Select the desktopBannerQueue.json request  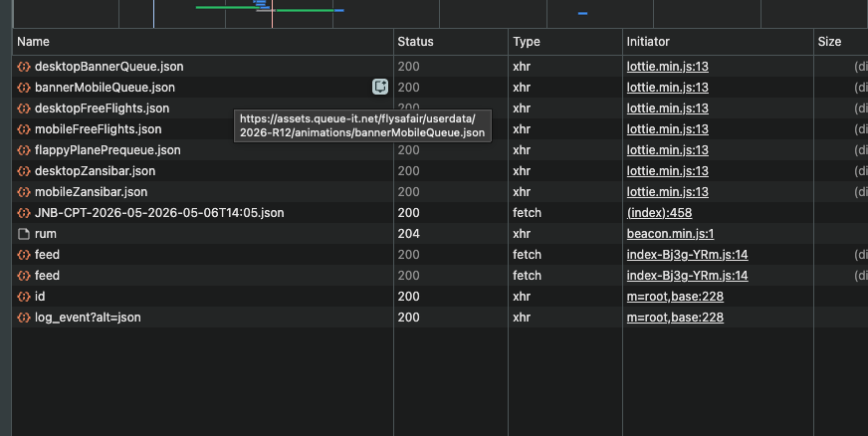click(x=109, y=67)
